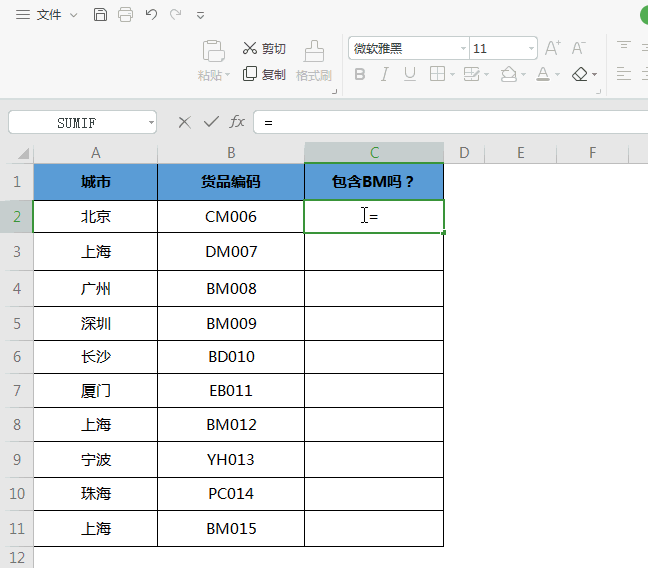
Task: Click the Print icon
Action: pyautogui.click(x=125, y=15)
